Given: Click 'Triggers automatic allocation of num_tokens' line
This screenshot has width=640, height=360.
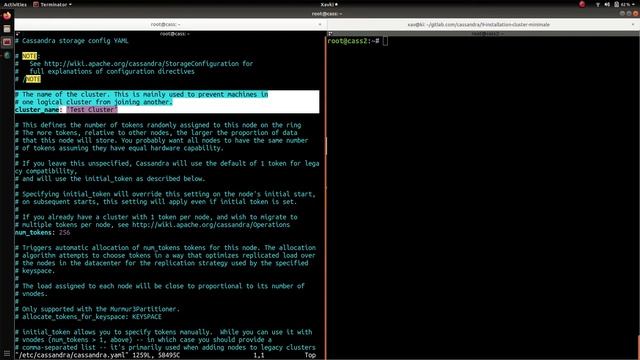Looking at the screenshot, I should [x=165, y=248].
